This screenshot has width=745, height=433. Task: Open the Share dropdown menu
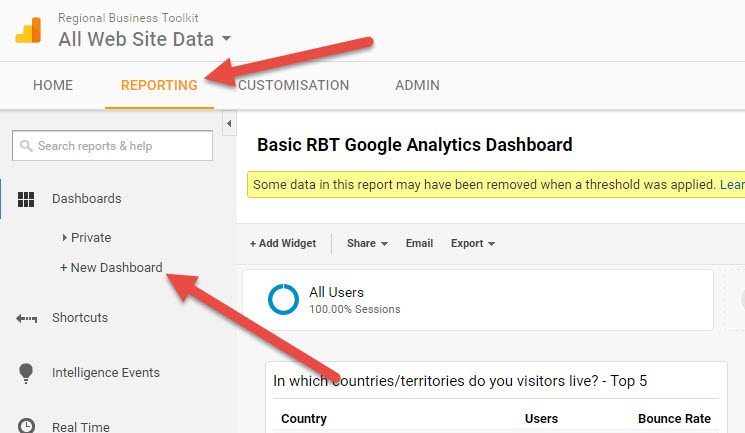pos(367,243)
